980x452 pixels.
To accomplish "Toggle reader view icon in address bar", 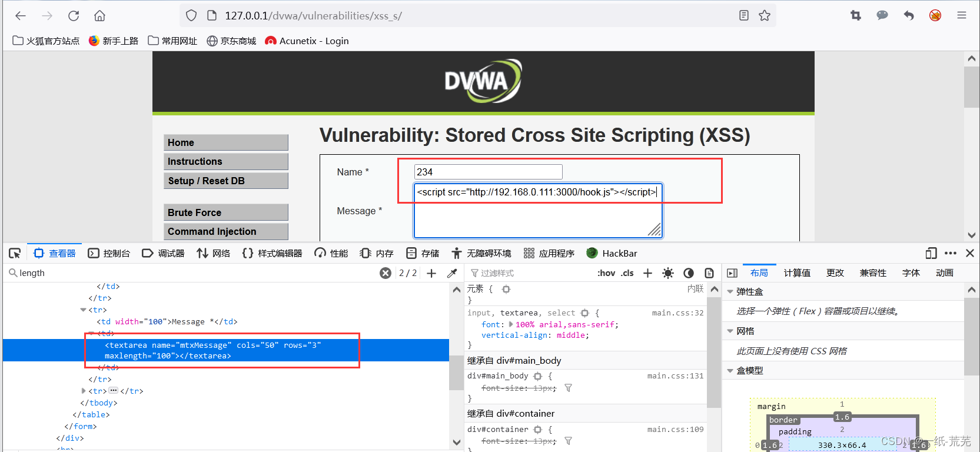I will [744, 16].
